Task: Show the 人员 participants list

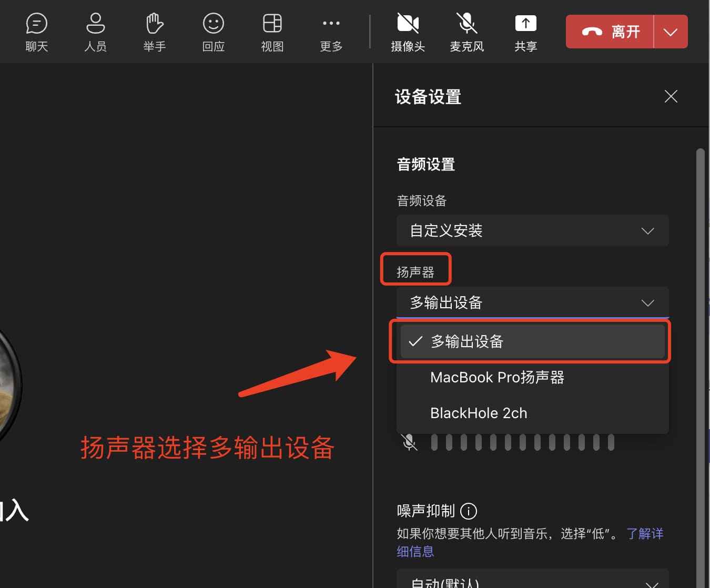Action: [x=95, y=32]
